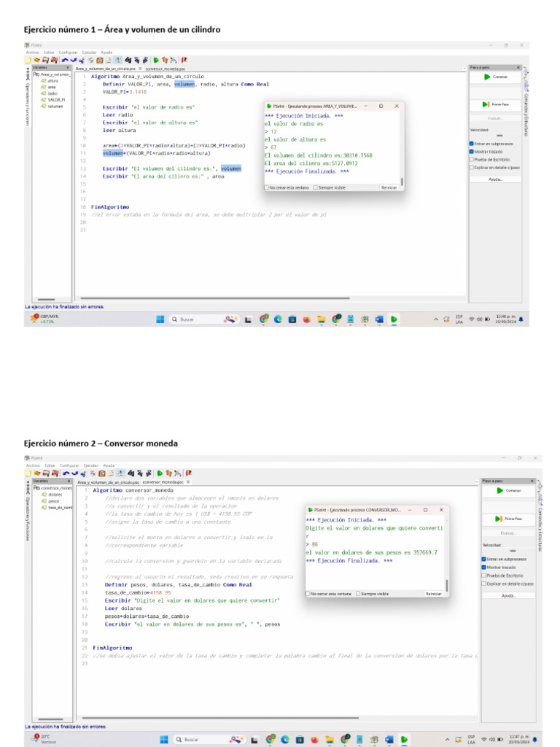The image size is (560, 747).
Task: Check 'Siempre visible' in the AREA_Y_VOLUME console
Action: 316,187
